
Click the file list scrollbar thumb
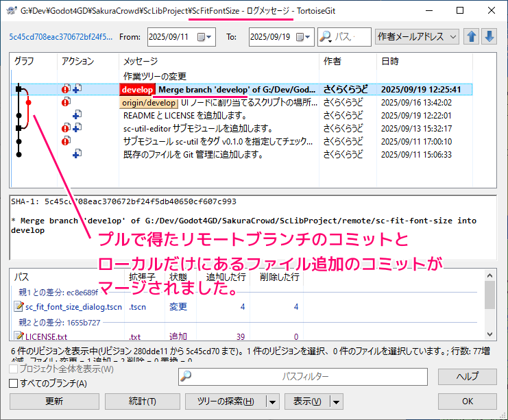tap(489, 295)
